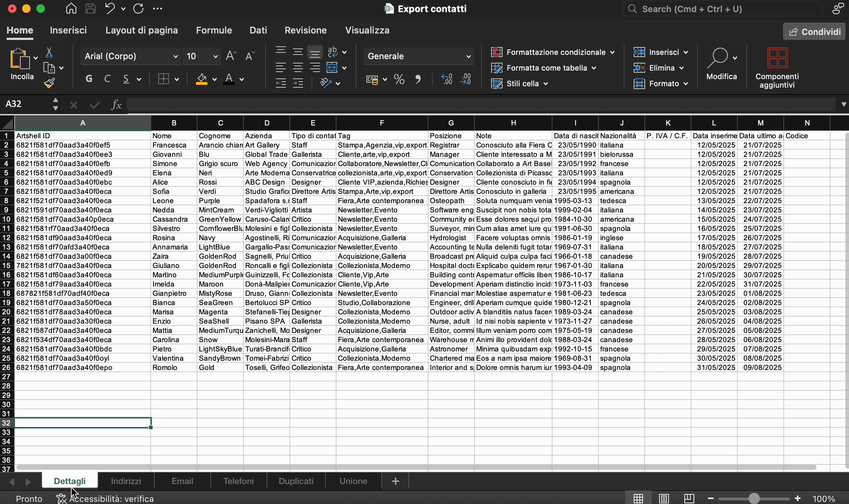Open the Formule ribbon tab
This screenshot has width=849, height=504.
(214, 30)
